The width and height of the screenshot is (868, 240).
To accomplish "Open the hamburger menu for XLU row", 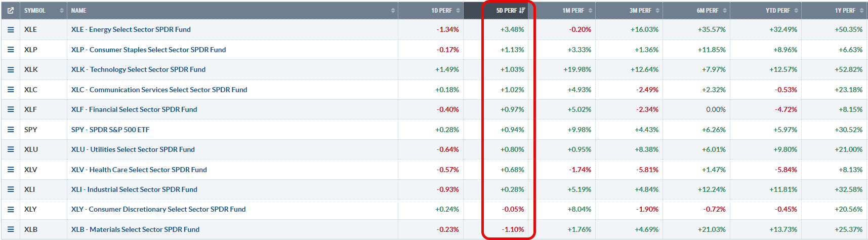I will [x=10, y=149].
